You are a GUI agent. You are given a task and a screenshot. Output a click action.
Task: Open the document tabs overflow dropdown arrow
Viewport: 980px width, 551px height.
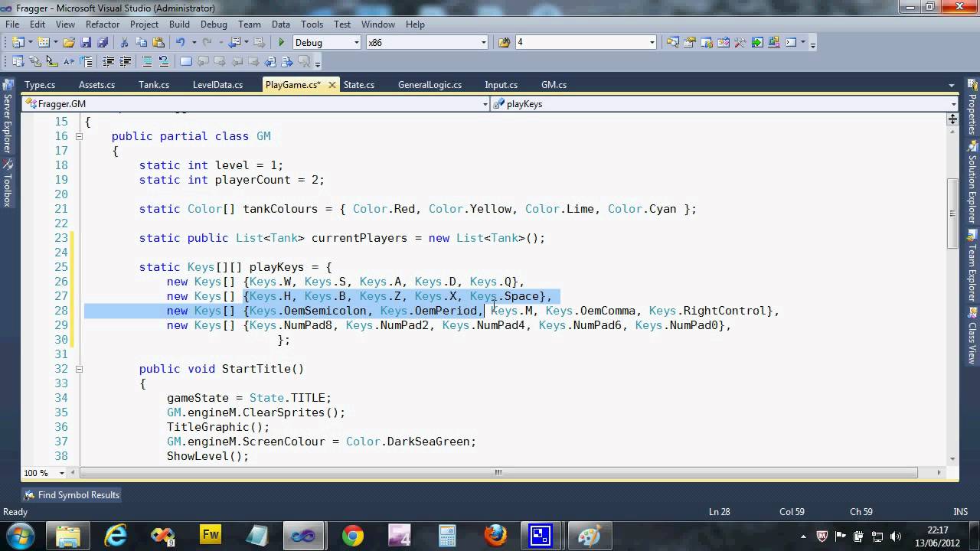point(952,85)
